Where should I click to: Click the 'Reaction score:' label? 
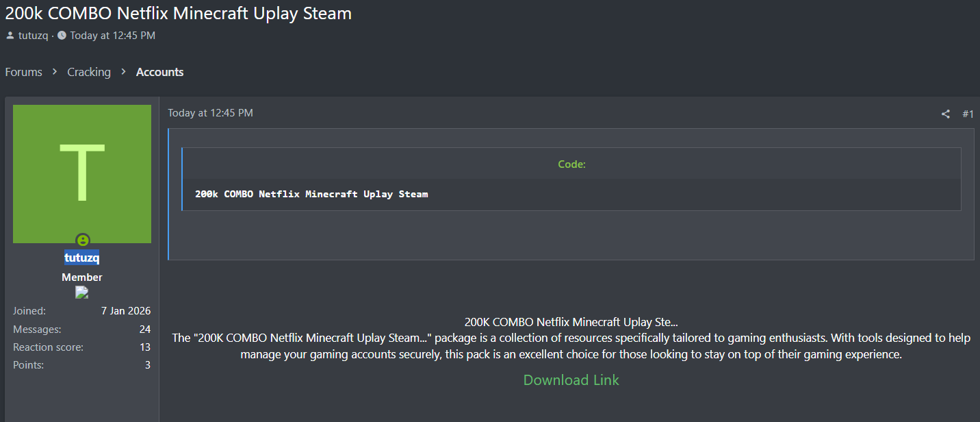[x=48, y=347]
